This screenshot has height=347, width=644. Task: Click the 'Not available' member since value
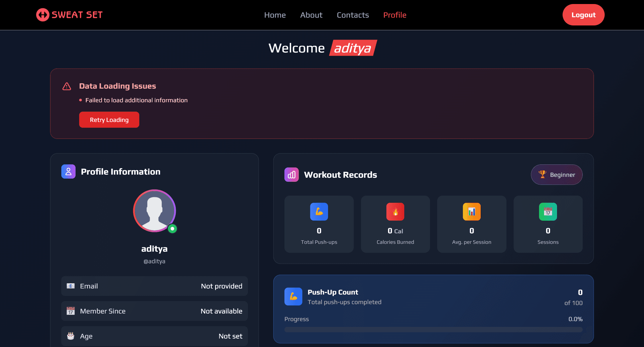[221, 311]
